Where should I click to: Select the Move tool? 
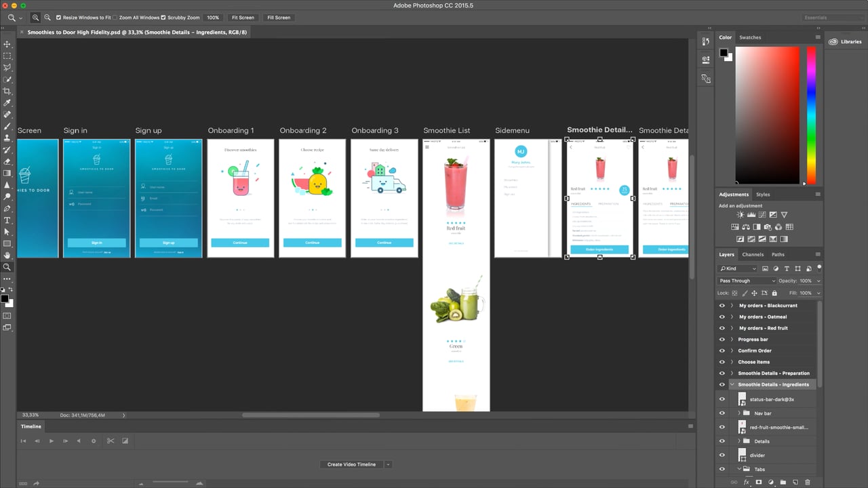(x=7, y=44)
